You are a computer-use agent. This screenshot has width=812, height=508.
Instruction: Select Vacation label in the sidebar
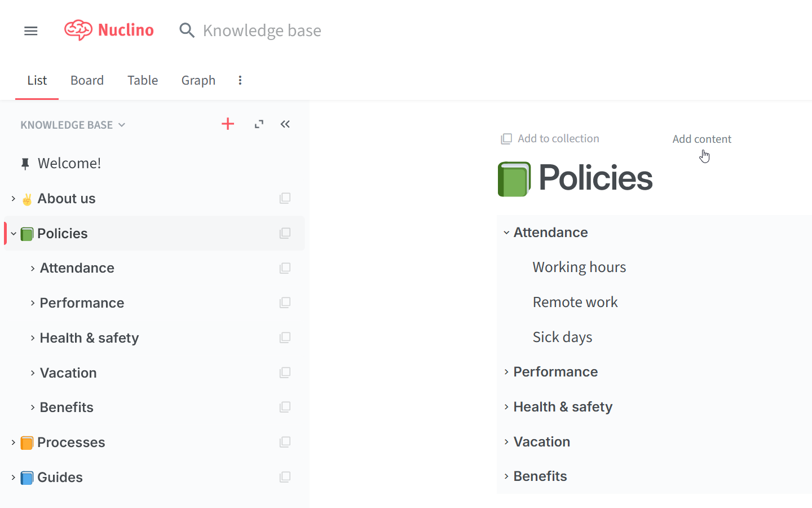click(x=68, y=373)
